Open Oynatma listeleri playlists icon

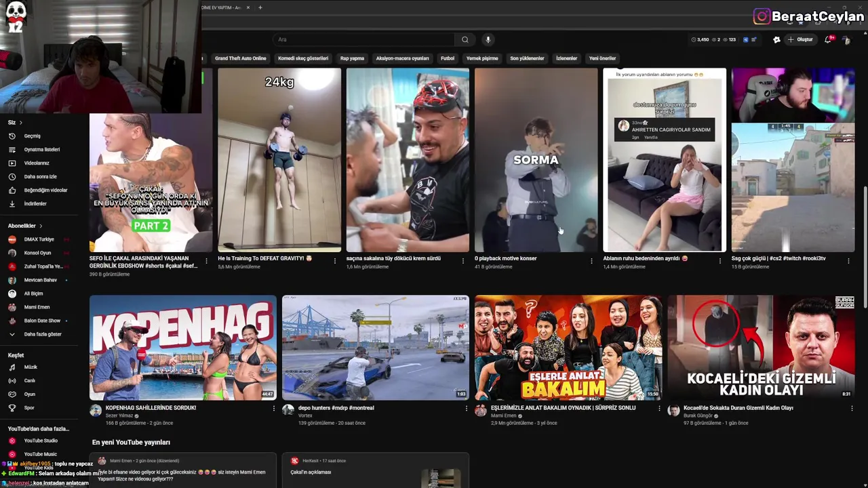[12, 149]
